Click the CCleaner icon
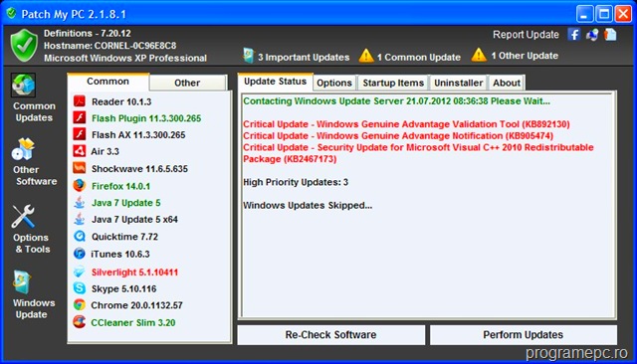Image resolution: width=637 pixels, height=364 pixels. [80, 322]
